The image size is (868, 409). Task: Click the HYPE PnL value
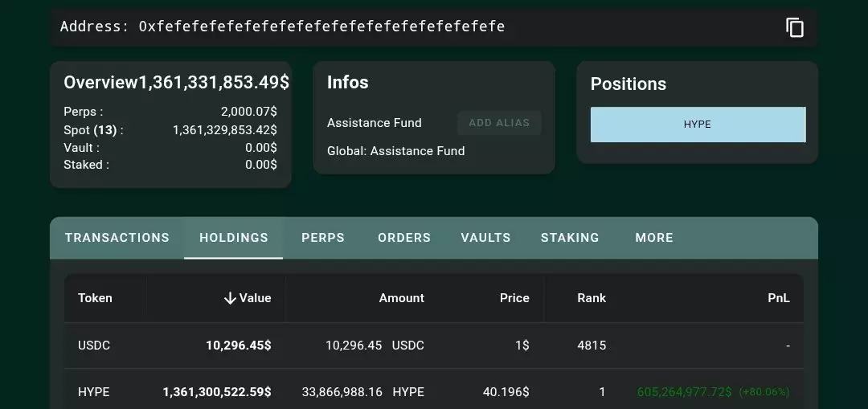(x=684, y=392)
